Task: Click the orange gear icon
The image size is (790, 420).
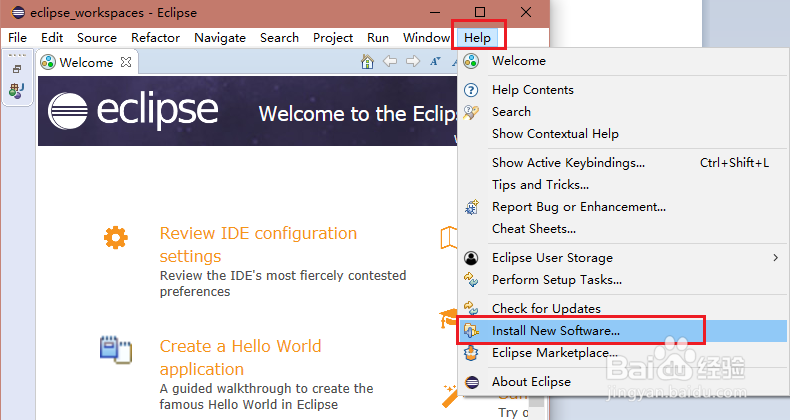Action: pyautogui.click(x=116, y=237)
